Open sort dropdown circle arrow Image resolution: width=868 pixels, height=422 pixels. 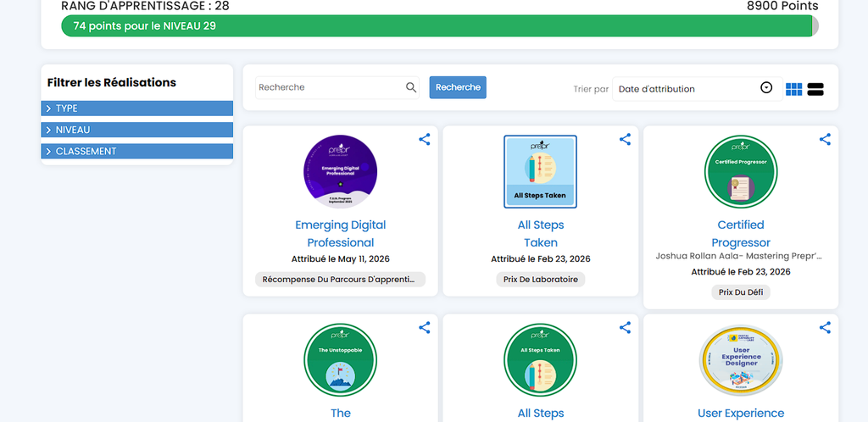pos(766,88)
